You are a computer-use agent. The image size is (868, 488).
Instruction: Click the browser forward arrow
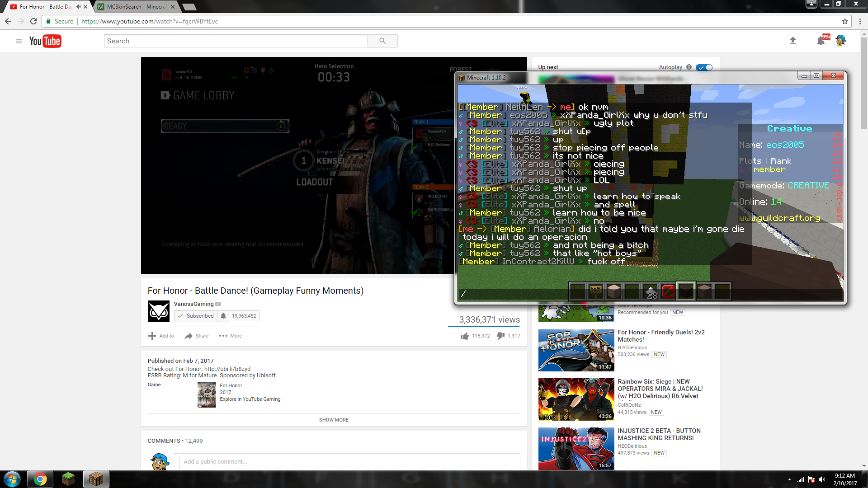click(x=21, y=21)
